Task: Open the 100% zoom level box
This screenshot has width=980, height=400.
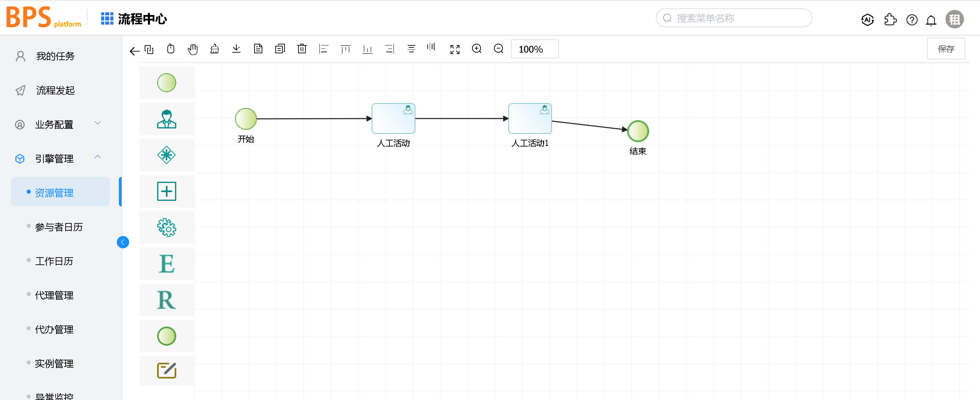Action: tap(534, 49)
